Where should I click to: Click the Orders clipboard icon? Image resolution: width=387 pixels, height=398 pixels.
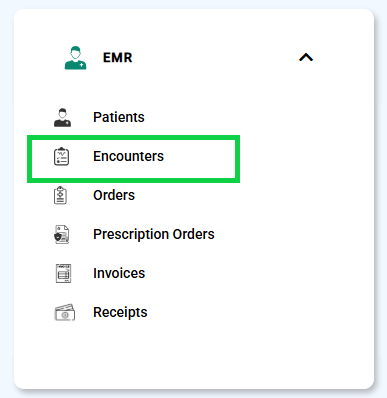[x=60, y=195]
